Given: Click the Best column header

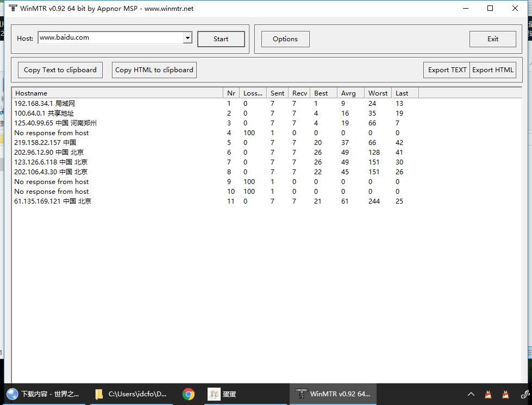Looking at the screenshot, I should pos(323,93).
